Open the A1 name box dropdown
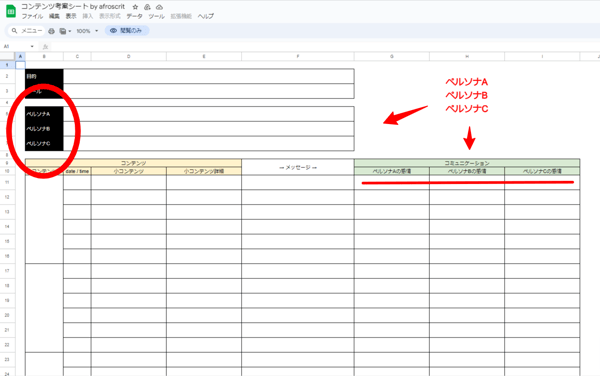The height and width of the screenshot is (376, 600). coord(32,47)
